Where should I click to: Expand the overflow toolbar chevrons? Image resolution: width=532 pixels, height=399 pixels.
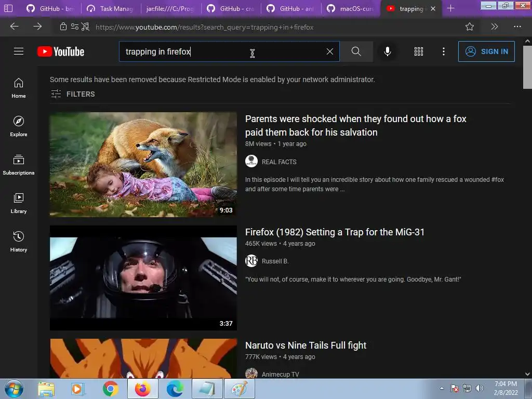click(495, 26)
